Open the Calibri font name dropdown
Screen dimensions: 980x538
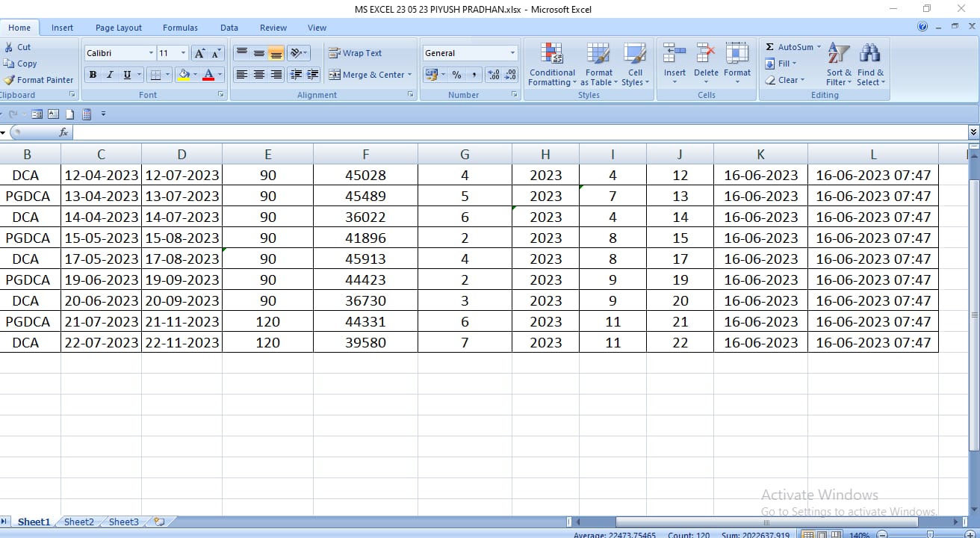click(151, 53)
